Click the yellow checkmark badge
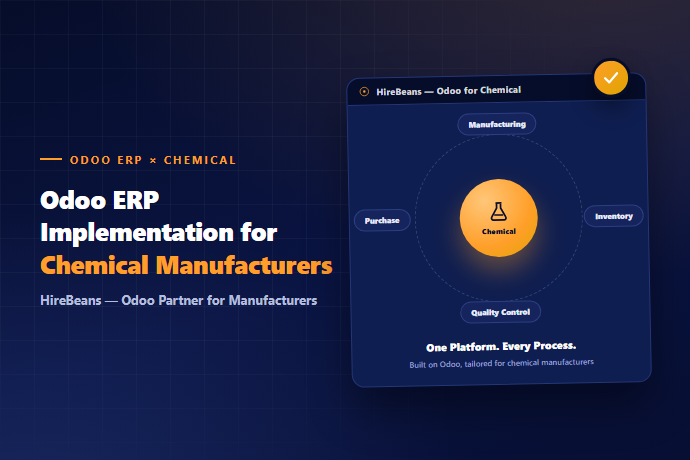690x460 pixels. point(611,78)
